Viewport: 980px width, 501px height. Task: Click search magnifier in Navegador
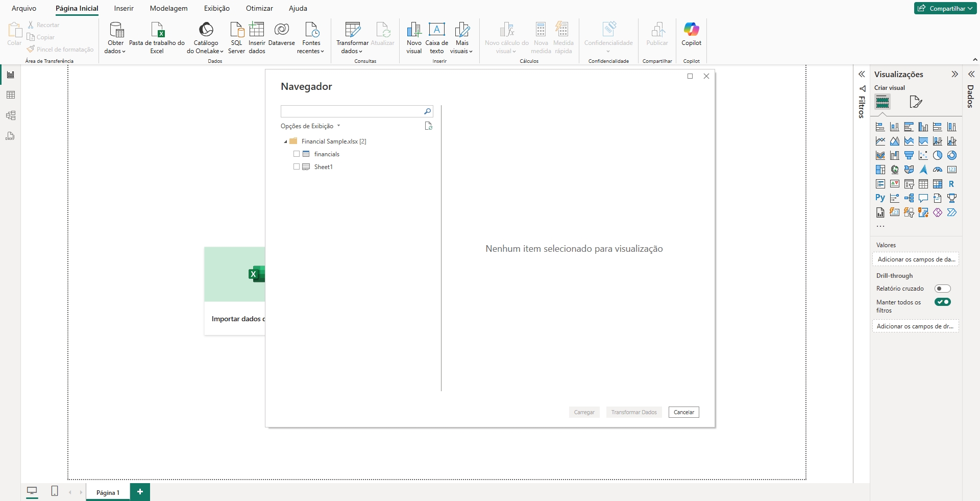pos(428,111)
